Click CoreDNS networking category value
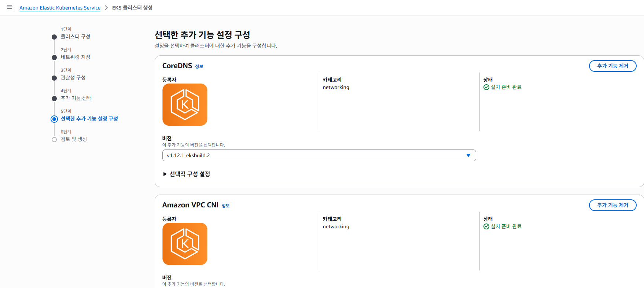644x288 pixels. [x=336, y=88]
